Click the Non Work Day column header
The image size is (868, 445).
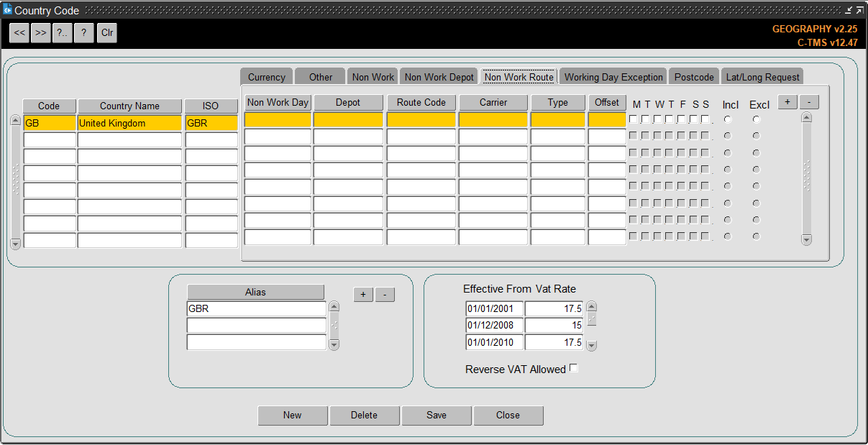[278, 103]
